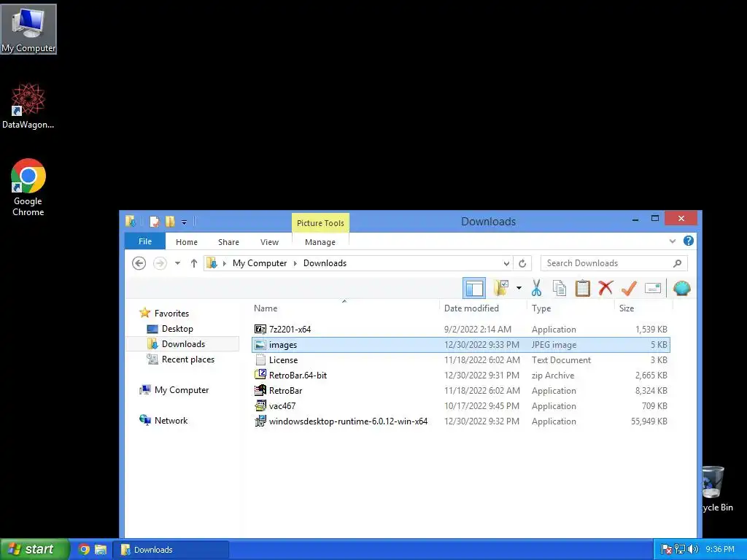Screen dimensions: 747x560
Task: Click Downloads in the address breadcrumb
Action: coord(325,262)
